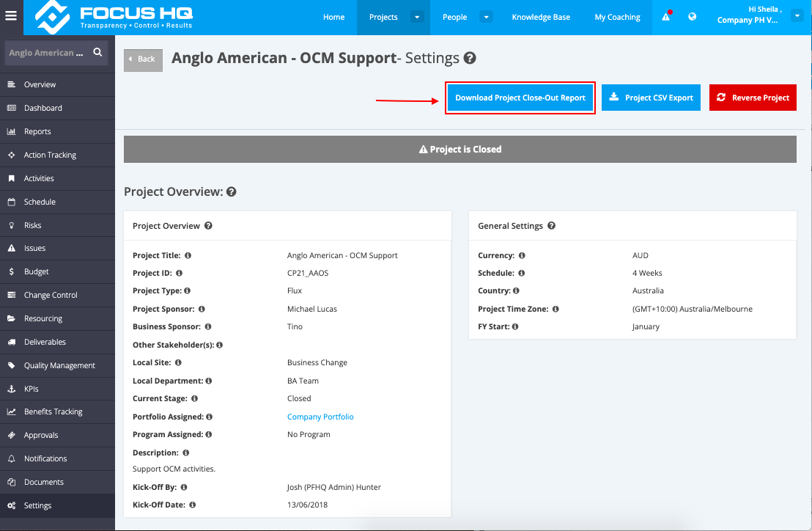This screenshot has width=812, height=531.
Task: Open Quality Management in the sidebar
Action: pyautogui.click(x=57, y=365)
